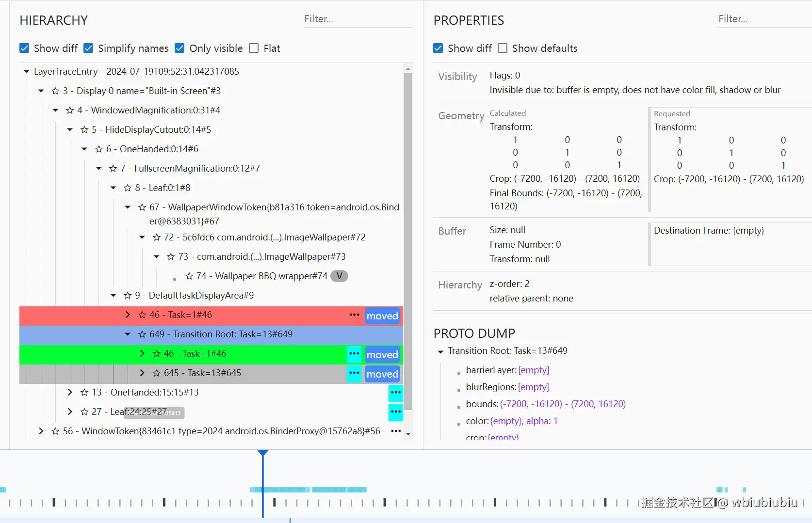The width and height of the screenshot is (812, 523).
Task: Click the blue timeline cursor marker
Action: click(263, 454)
